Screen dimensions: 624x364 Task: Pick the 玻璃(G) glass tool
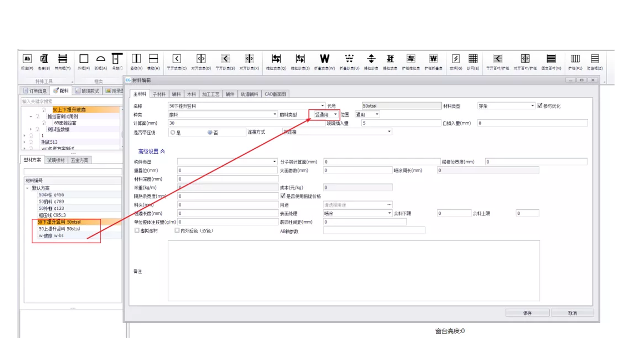pyautogui.click(x=455, y=61)
